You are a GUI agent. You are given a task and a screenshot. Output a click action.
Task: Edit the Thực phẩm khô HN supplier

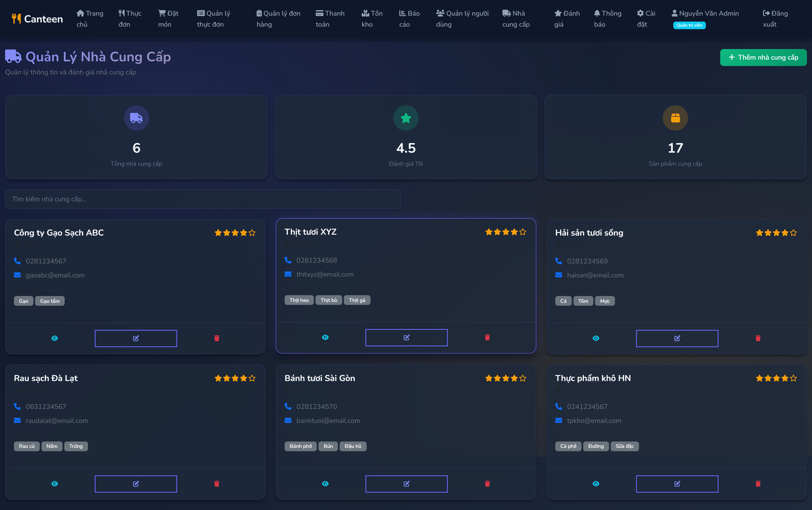[x=677, y=484]
